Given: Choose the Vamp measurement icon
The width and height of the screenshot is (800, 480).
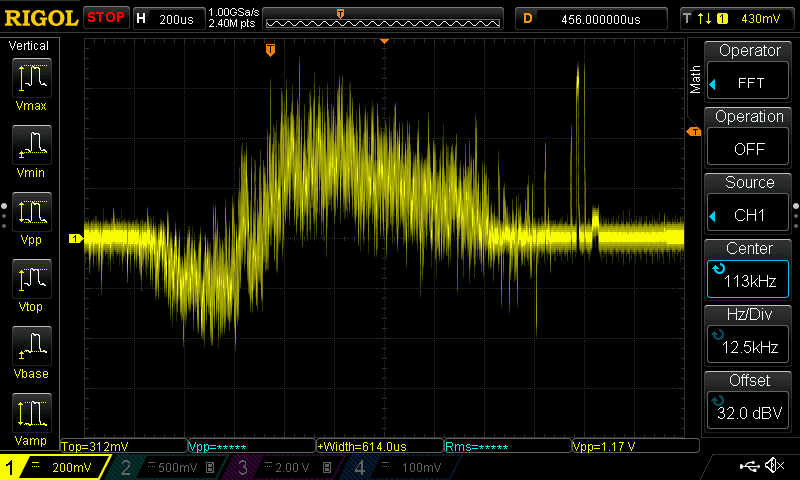Looking at the screenshot, I should pyautogui.click(x=32, y=413).
